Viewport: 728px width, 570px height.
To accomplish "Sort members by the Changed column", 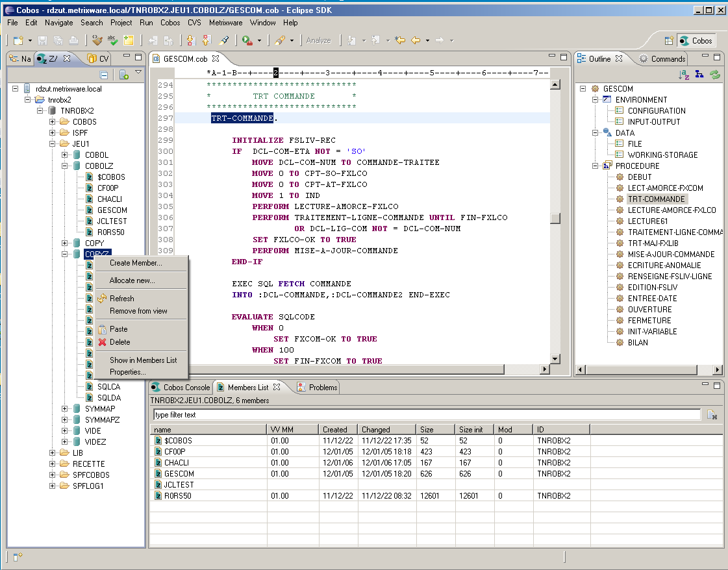I will pos(386,429).
